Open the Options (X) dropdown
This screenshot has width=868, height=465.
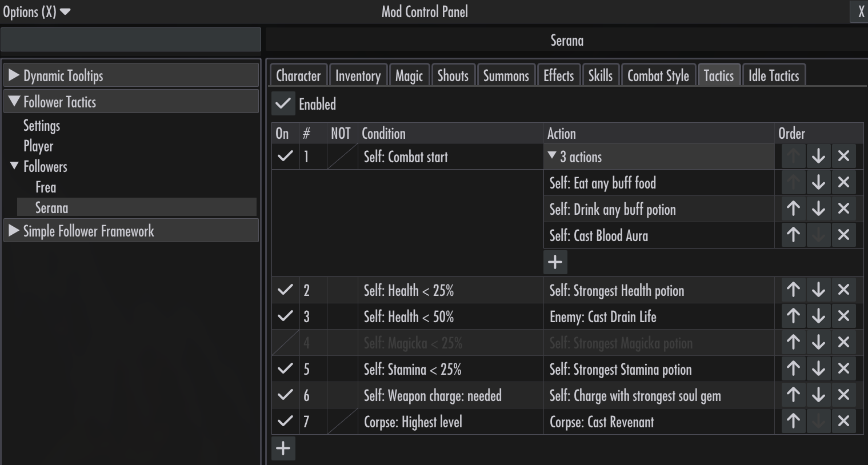pyautogui.click(x=37, y=11)
